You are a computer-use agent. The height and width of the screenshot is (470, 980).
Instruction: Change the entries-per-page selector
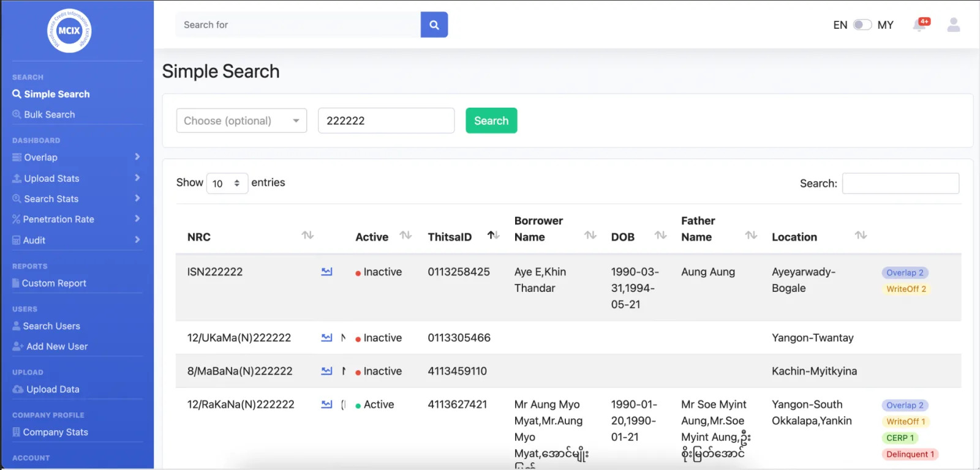click(x=227, y=184)
